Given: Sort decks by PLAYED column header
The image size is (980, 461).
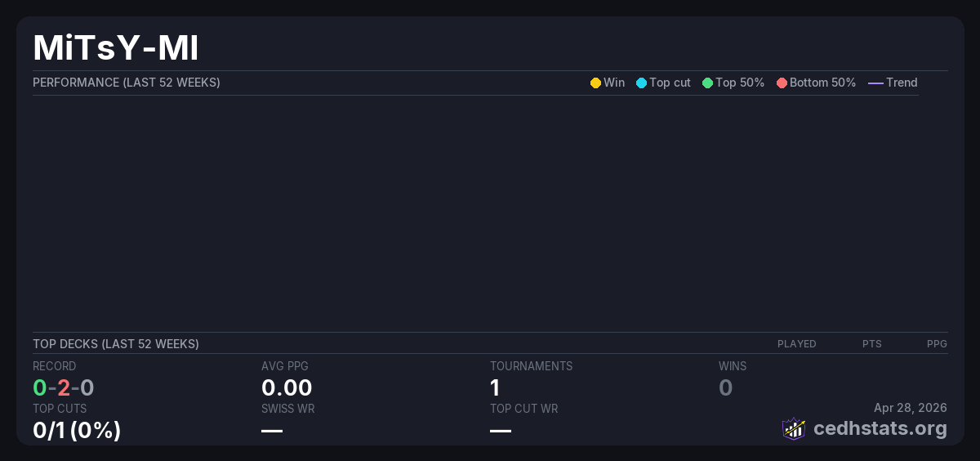Looking at the screenshot, I should point(796,344).
